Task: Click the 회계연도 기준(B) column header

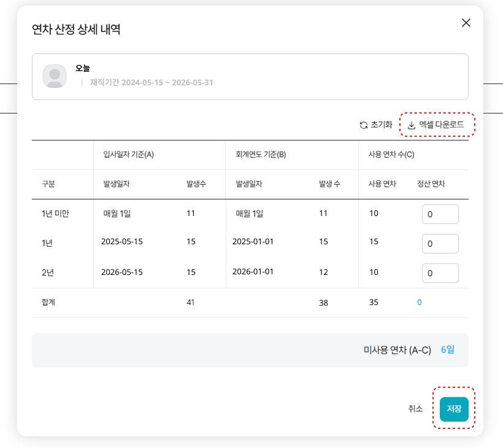Action: (x=261, y=155)
